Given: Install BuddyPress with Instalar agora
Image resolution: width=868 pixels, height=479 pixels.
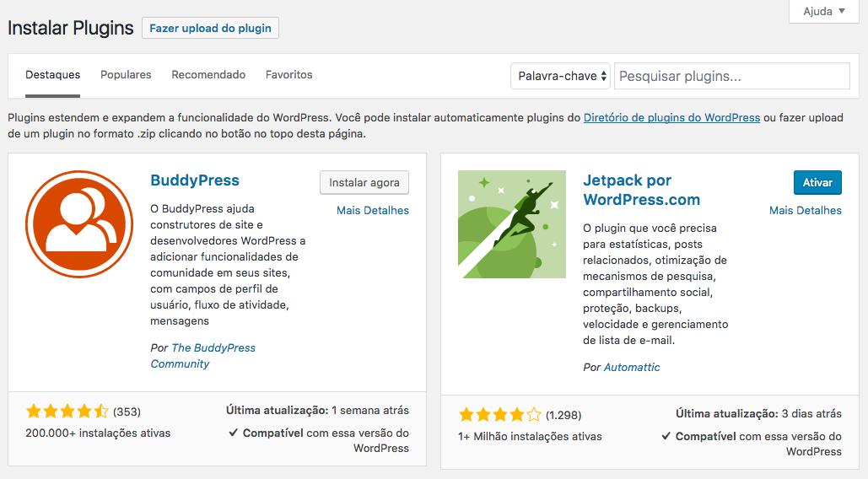Looking at the screenshot, I should (364, 182).
